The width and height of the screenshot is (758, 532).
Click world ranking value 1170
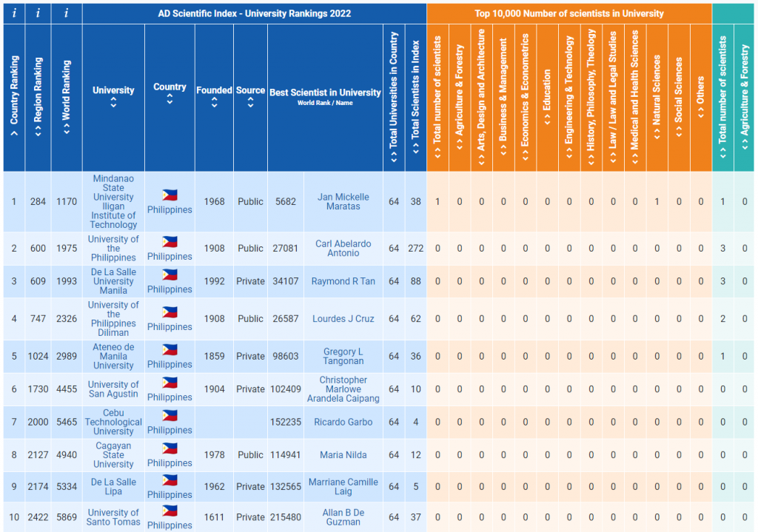66,201
